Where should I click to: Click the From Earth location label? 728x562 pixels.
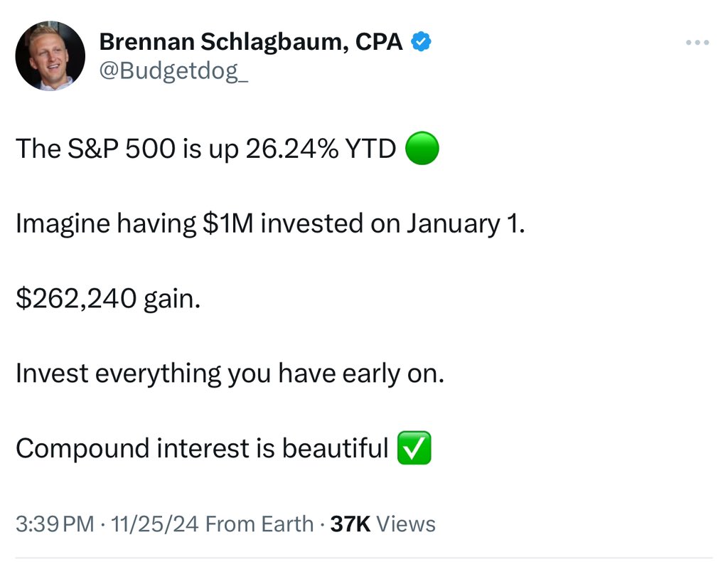(259, 524)
